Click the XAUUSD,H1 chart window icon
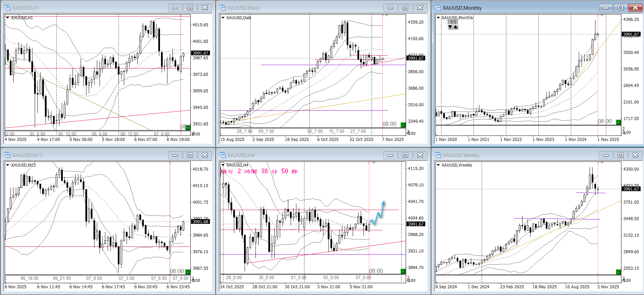 pos(7,8)
